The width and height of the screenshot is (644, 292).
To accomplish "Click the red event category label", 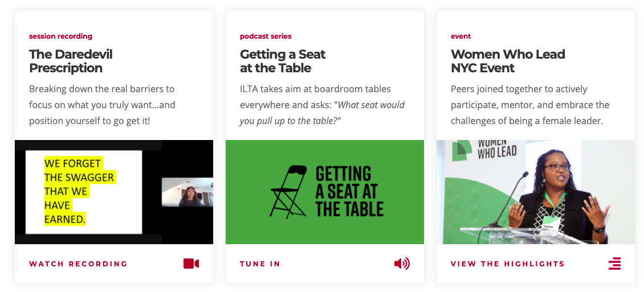I will [x=460, y=36].
